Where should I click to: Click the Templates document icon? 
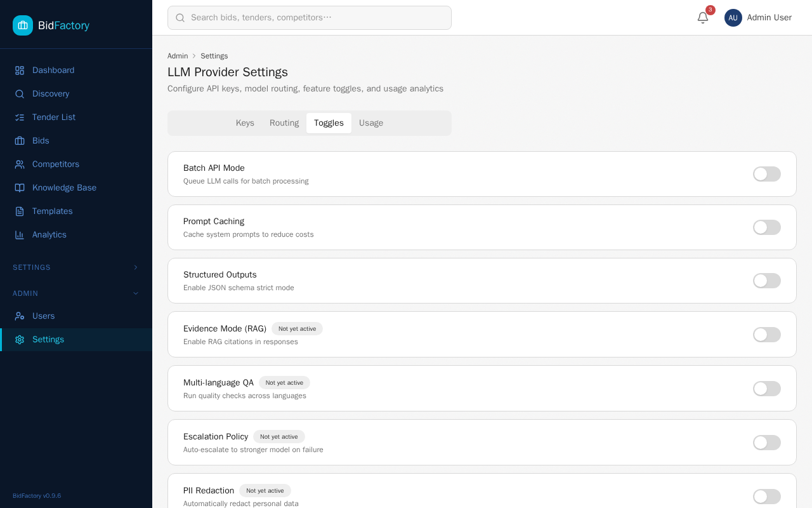20,211
